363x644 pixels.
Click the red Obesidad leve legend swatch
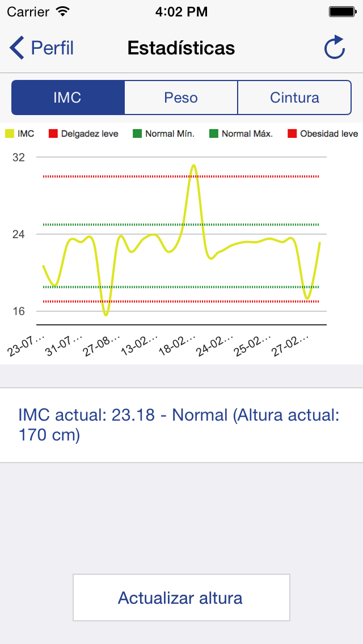(292, 134)
